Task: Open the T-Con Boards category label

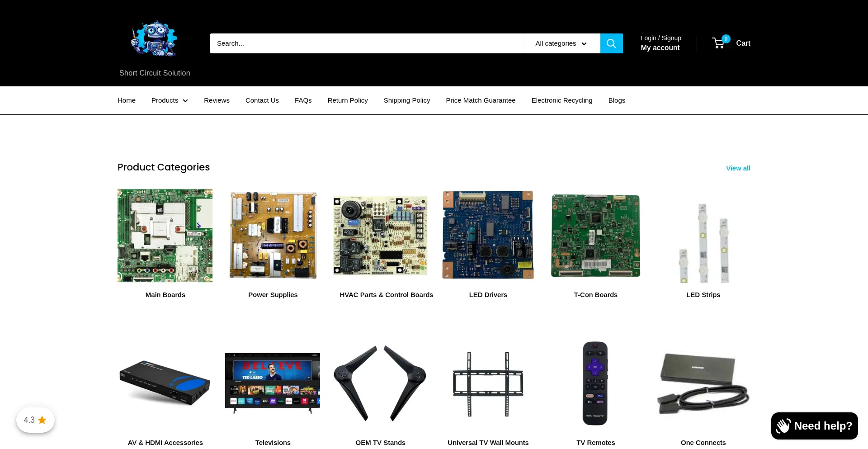Action: coord(595,295)
